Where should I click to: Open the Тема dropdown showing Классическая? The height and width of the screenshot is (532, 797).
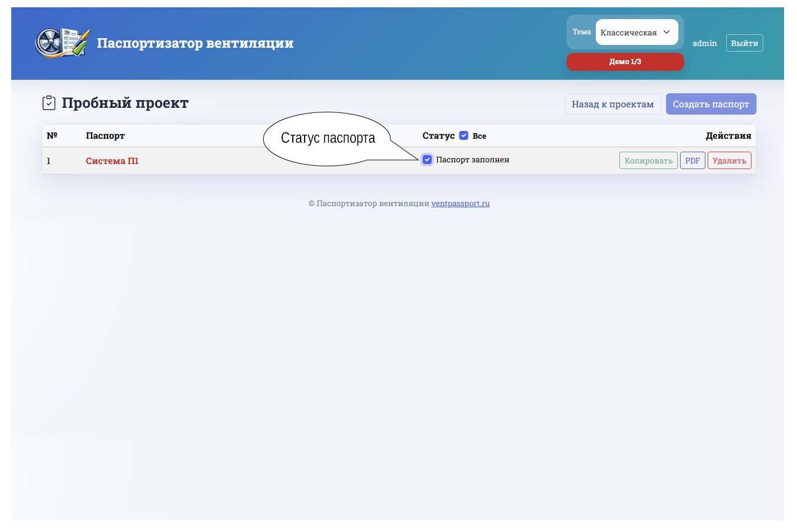click(x=637, y=32)
